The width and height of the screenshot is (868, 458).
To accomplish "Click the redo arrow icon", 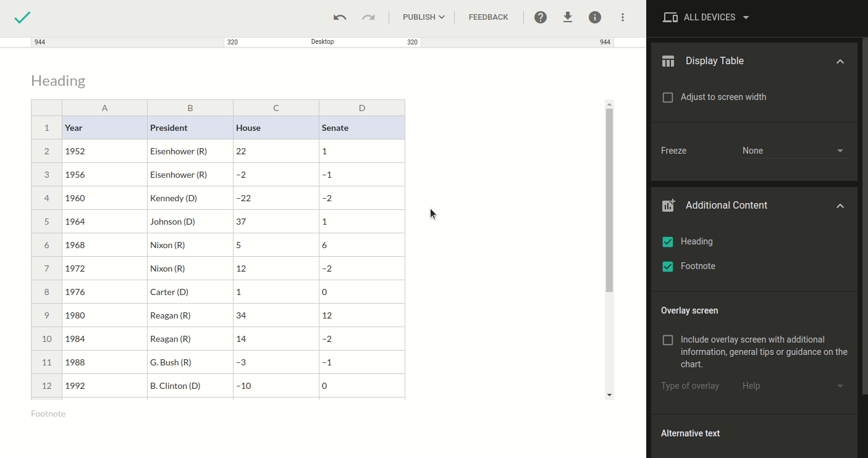I will (x=368, y=17).
